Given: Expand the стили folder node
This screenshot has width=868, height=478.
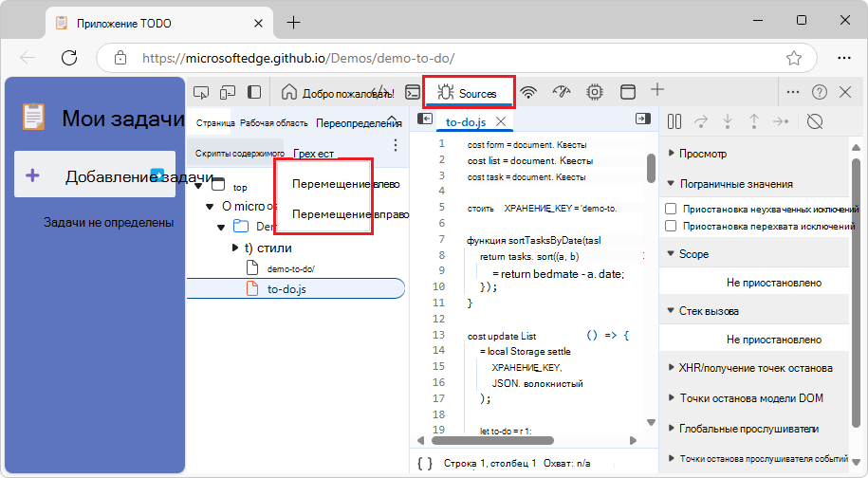Looking at the screenshot, I should pos(234,248).
